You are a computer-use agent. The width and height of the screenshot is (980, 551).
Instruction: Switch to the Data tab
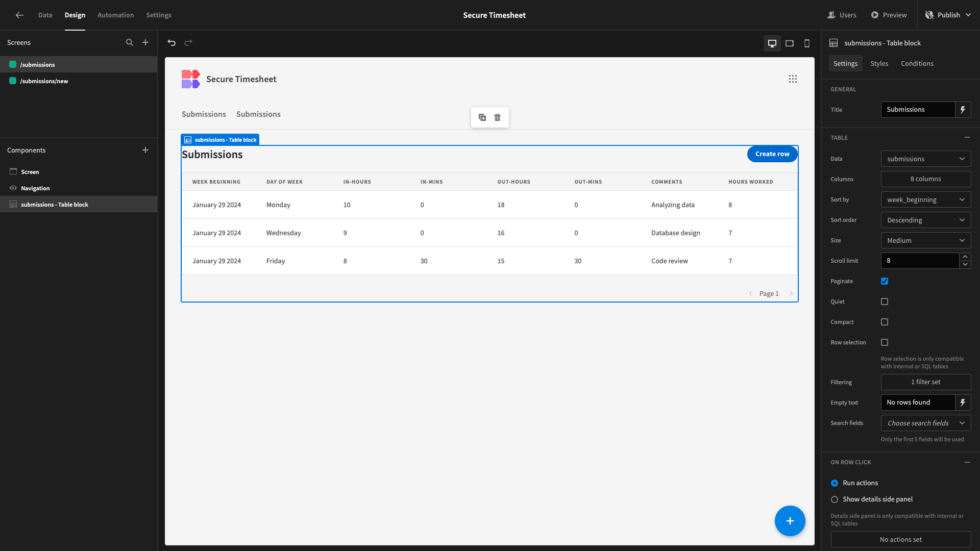tap(45, 15)
